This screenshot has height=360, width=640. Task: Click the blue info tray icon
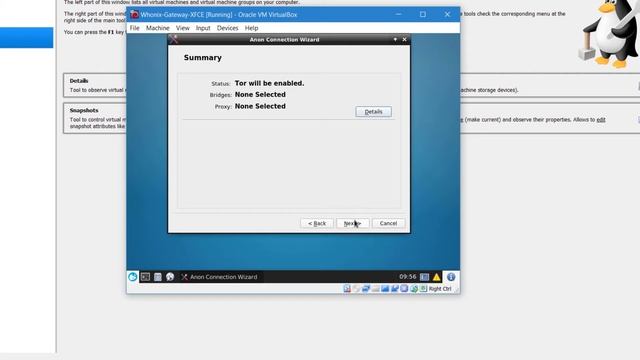click(451, 277)
